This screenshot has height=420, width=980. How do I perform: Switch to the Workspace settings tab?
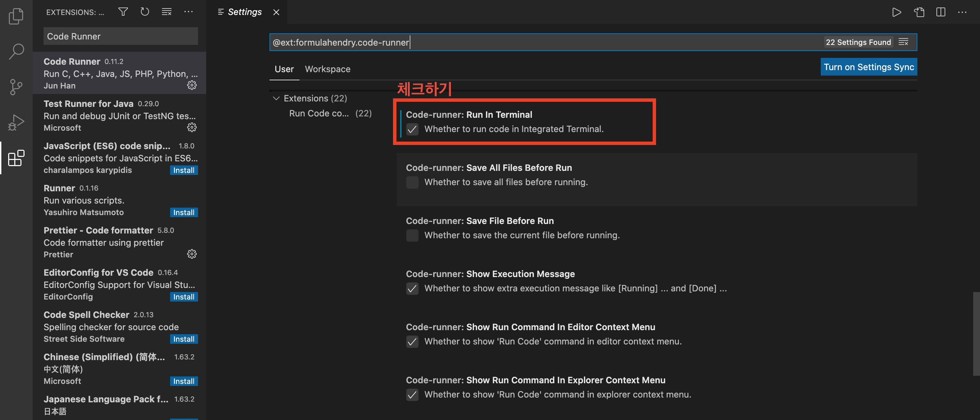pos(327,69)
